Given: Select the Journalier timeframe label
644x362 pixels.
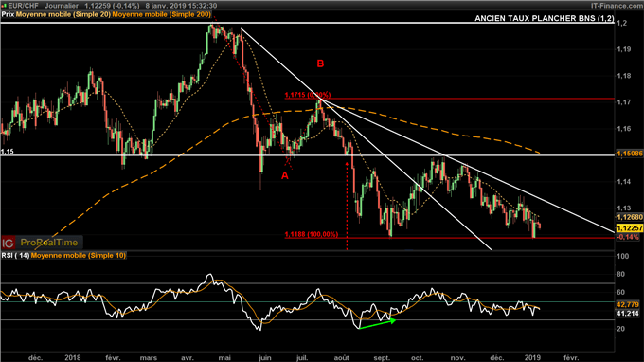Looking at the screenshot, I should tap(62, 6).
